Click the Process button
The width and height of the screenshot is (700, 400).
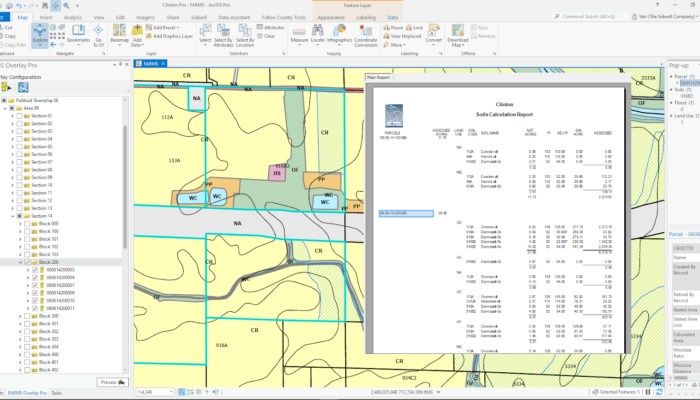(112, 382)
